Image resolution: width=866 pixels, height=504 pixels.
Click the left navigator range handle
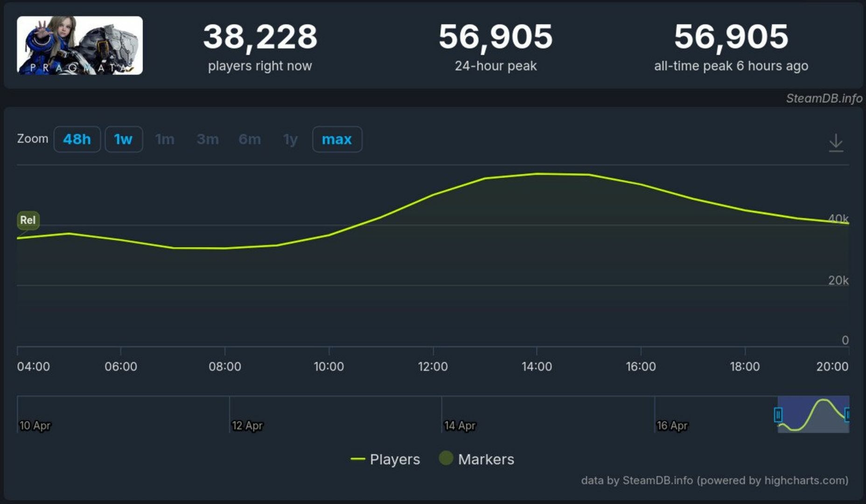click(x=778, y=414)
